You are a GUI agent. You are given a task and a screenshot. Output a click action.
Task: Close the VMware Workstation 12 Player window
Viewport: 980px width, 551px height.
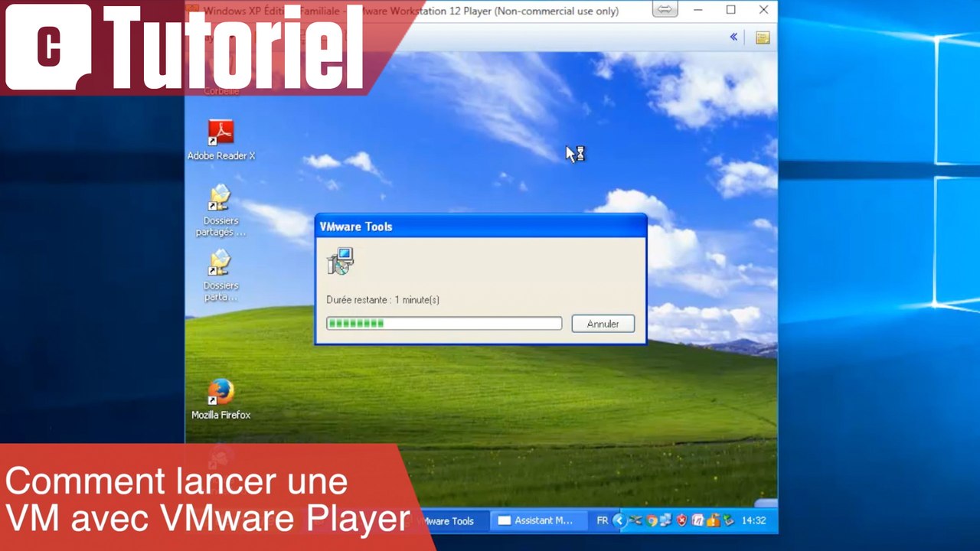763,10
